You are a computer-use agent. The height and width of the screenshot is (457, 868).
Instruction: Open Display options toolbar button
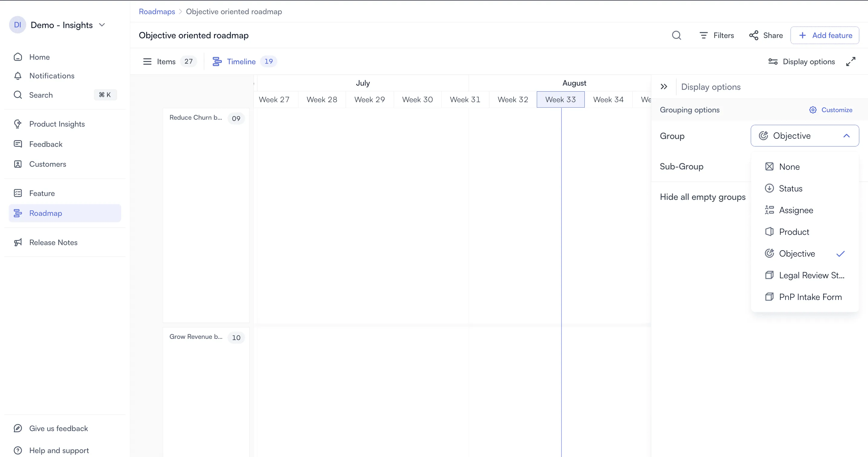point(801,62)
